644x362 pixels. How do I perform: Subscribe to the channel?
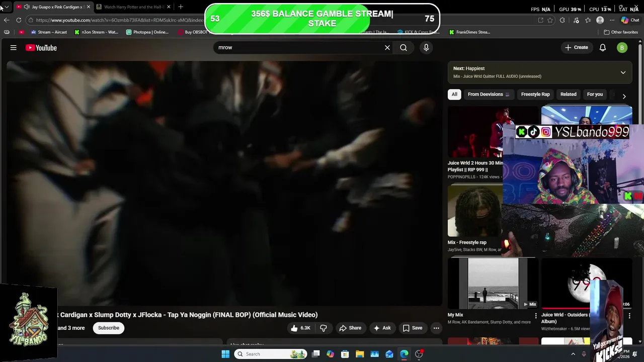[x=109, y=328]
